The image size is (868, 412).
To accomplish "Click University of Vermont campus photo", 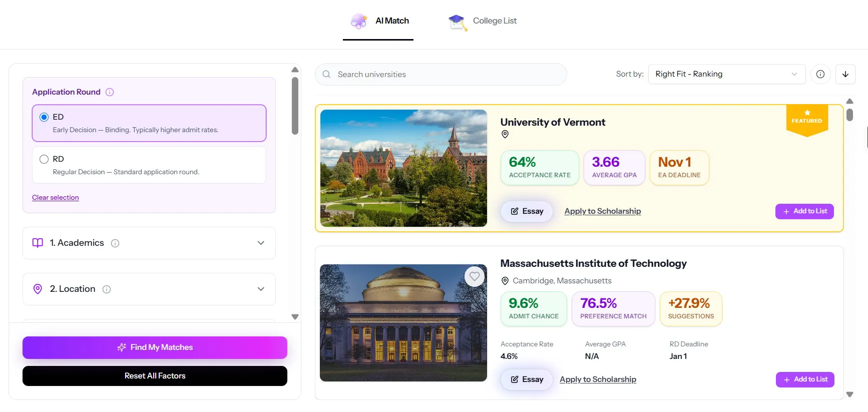I will 403,168.
